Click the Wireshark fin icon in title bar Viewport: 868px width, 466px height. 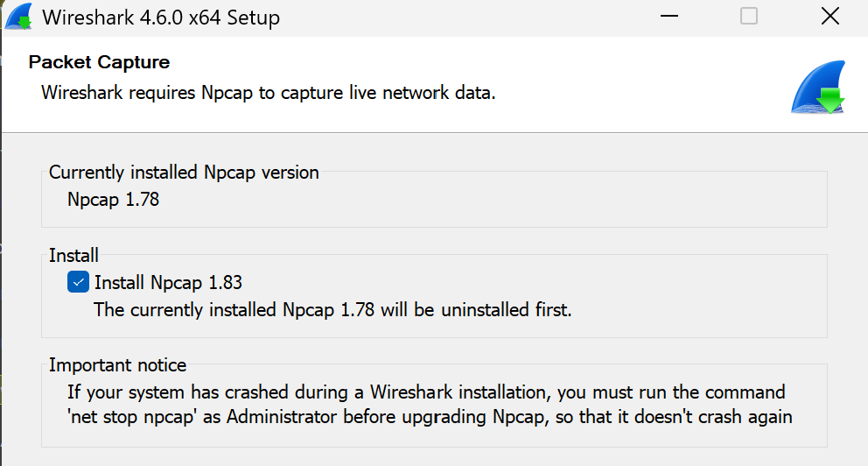(17, 17)
